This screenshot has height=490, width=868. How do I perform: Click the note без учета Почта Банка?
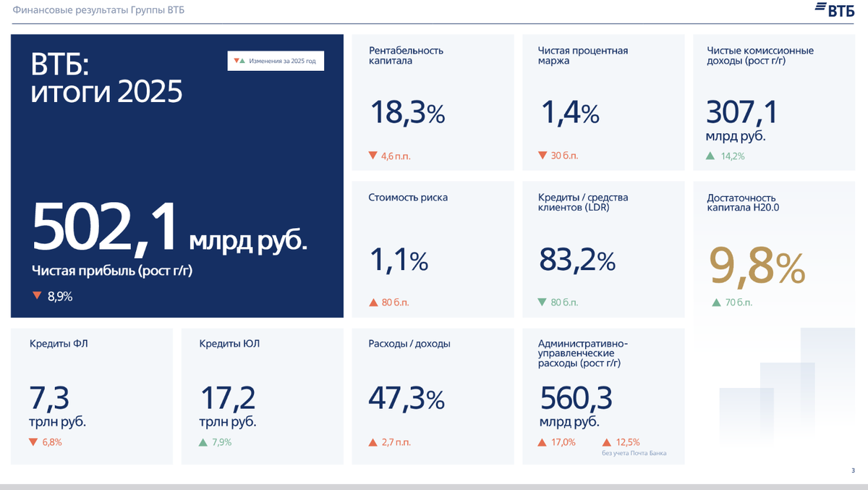[634, 453]
